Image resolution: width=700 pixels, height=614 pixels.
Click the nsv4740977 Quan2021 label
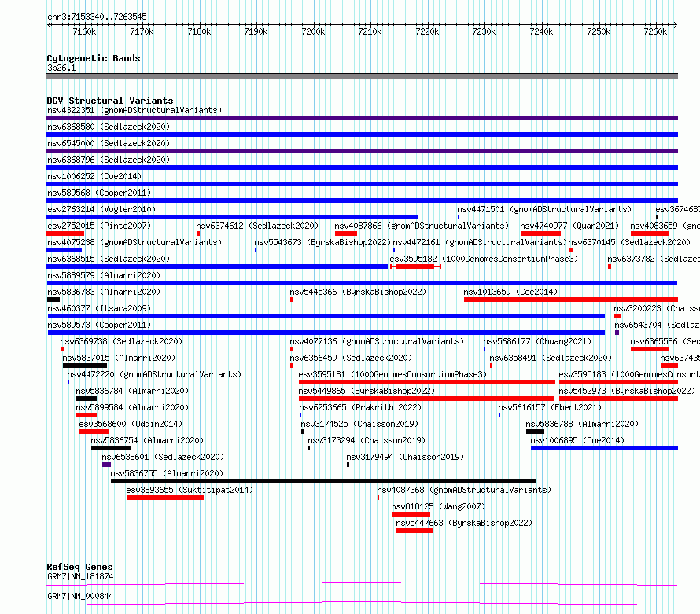[569, 226]
